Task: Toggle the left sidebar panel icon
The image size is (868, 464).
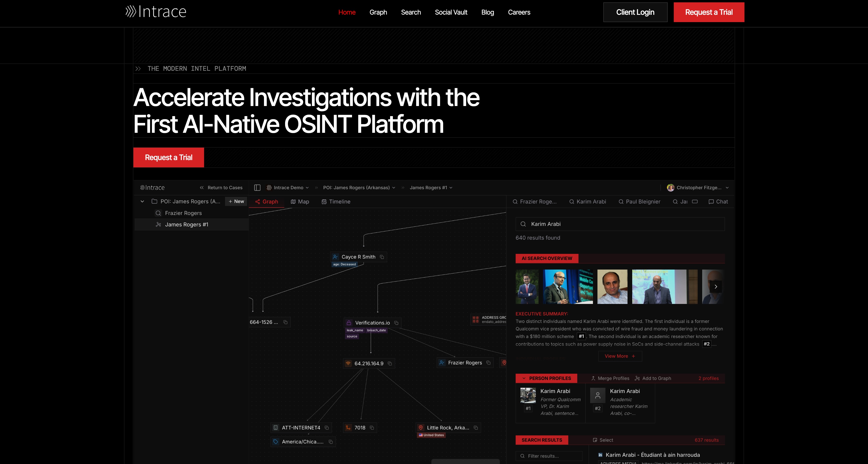Action: click(x=257, y=188)
